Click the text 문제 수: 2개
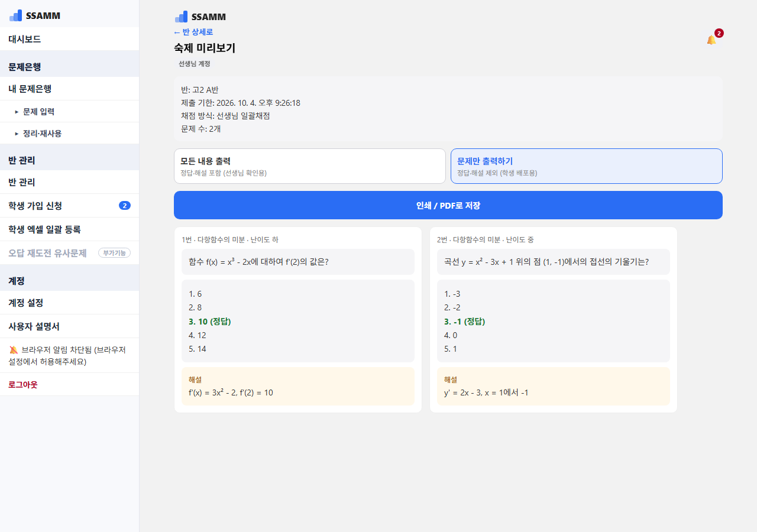The width and height of the screenshot is (757, 532). tap(201, 129)
